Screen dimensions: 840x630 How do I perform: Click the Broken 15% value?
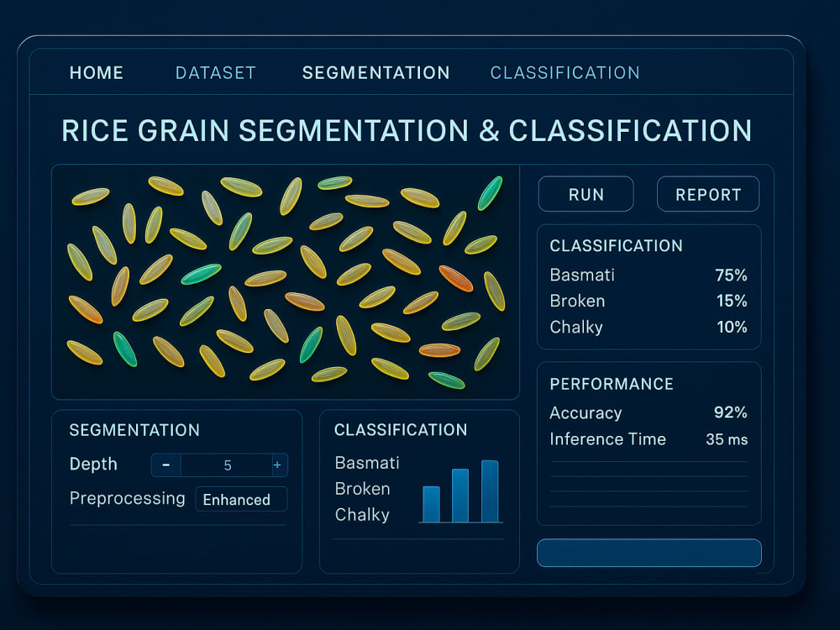coord(732,301)
